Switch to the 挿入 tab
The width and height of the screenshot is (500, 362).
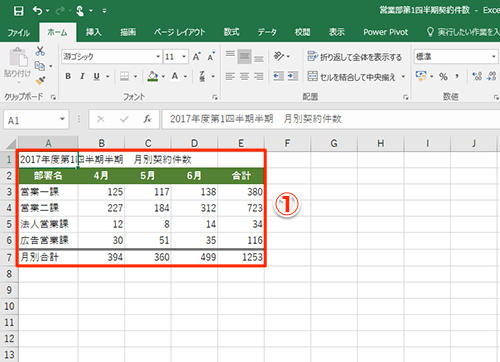tap(93, 32)
